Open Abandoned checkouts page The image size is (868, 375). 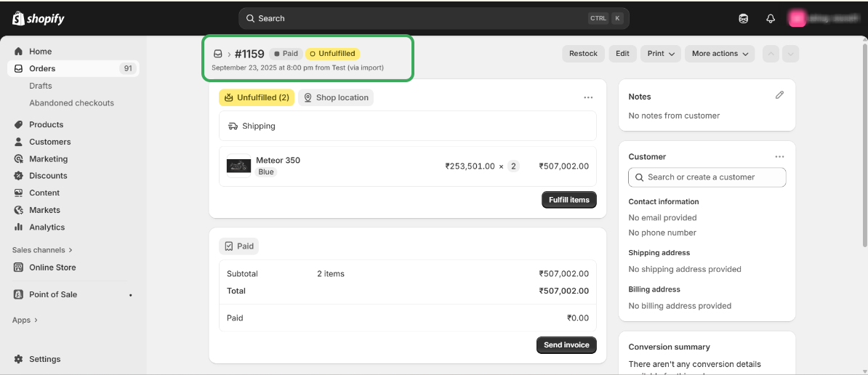coord(71,103)
